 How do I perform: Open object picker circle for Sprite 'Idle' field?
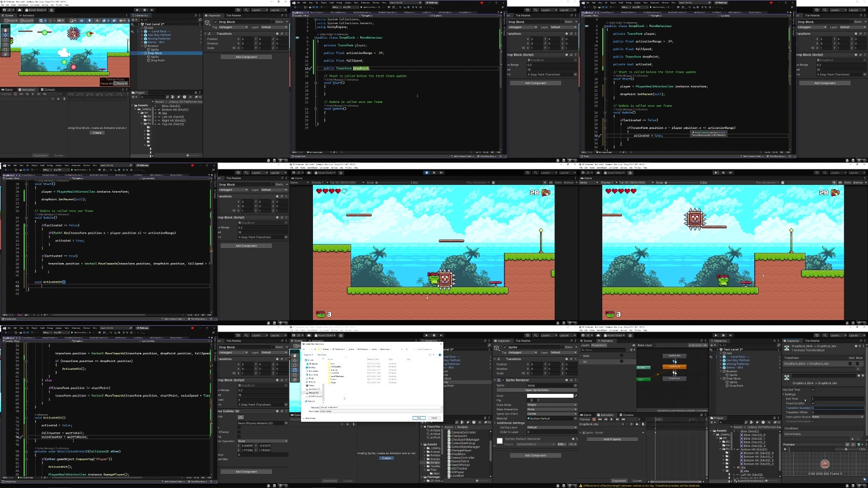[575, 385]
